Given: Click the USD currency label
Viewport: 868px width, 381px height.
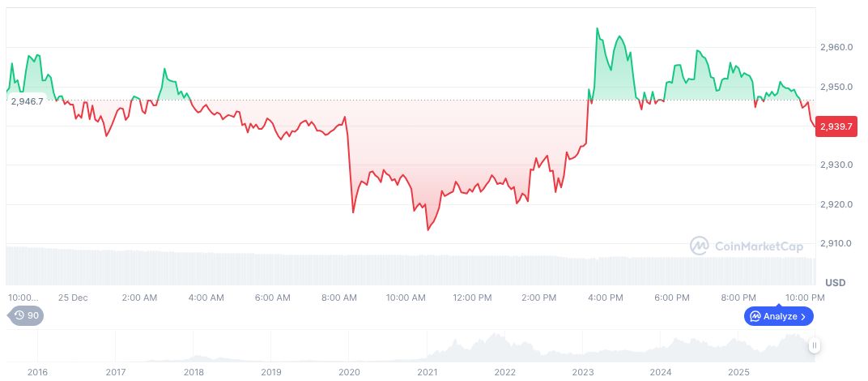Looking at the screenshot, I should (x=835, y=282).
